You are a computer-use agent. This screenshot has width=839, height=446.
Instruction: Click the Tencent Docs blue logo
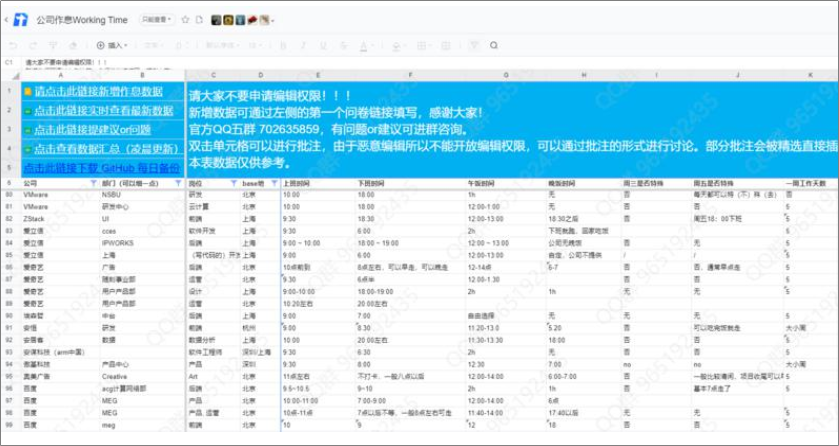click(x=21, y=20)
